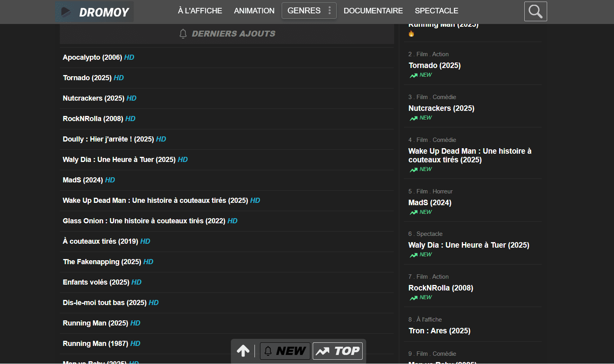Viewport: 614px width, 364px height.
Task: Switch to the NEW list button
Action: click(285, 351)
